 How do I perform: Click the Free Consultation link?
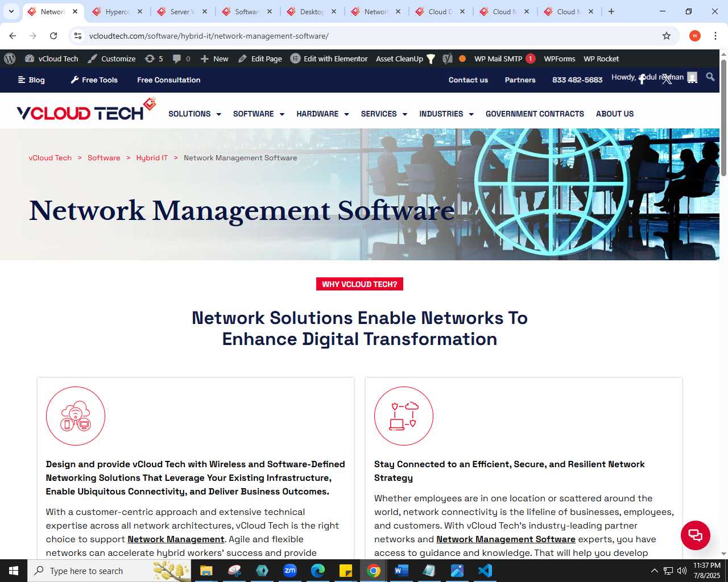click(x=169, y=80)
